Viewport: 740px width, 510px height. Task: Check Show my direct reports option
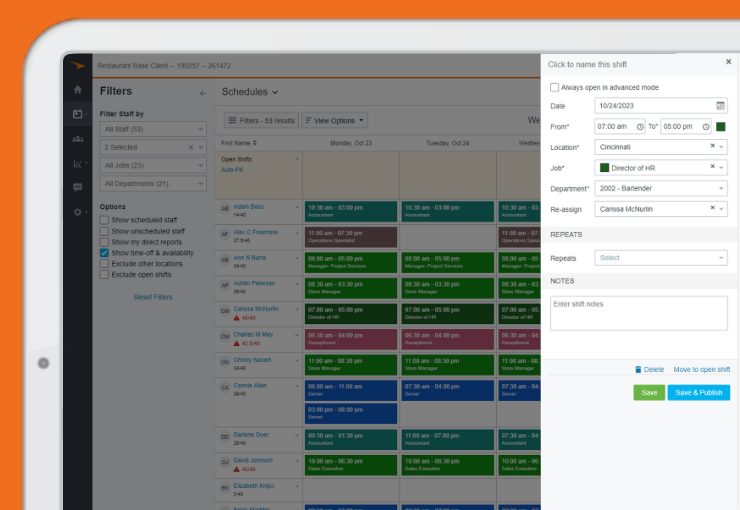tap(104, 242)
